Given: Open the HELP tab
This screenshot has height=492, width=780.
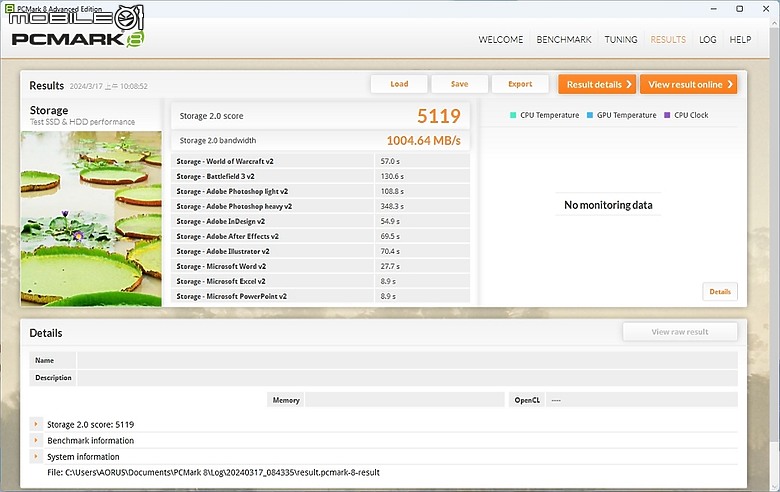Looking at the screenshot, I should 740,40.
